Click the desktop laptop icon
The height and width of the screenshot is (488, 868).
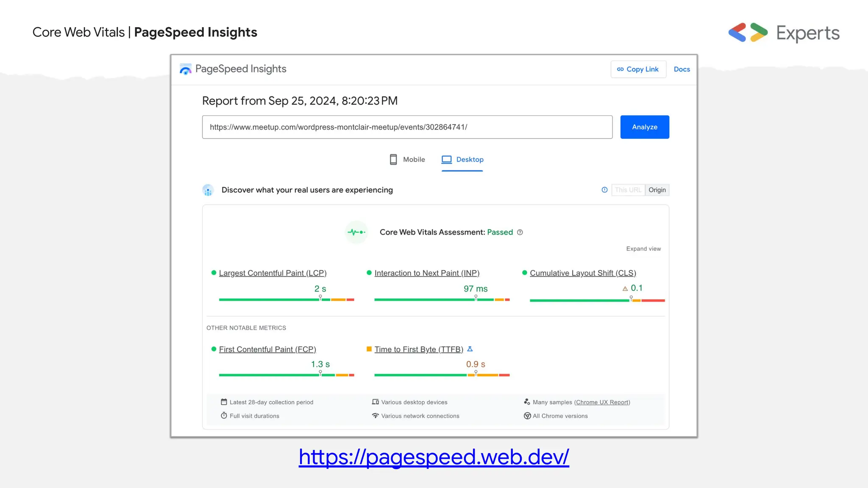[x=447, y=160]
